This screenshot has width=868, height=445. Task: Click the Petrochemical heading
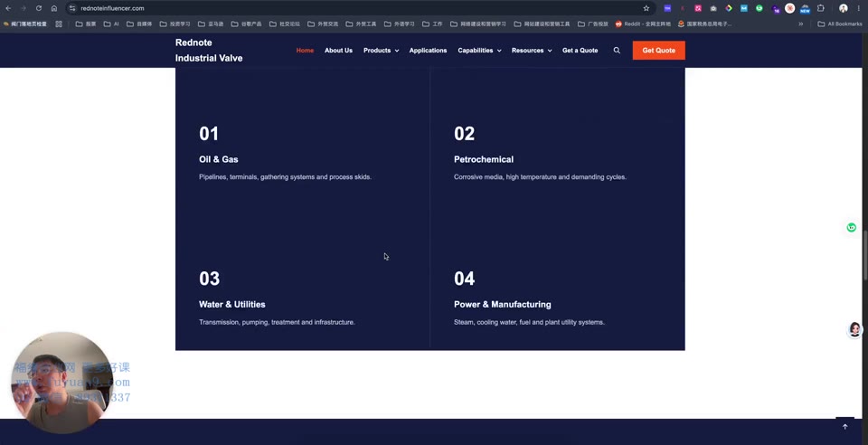tap(484, 159)
